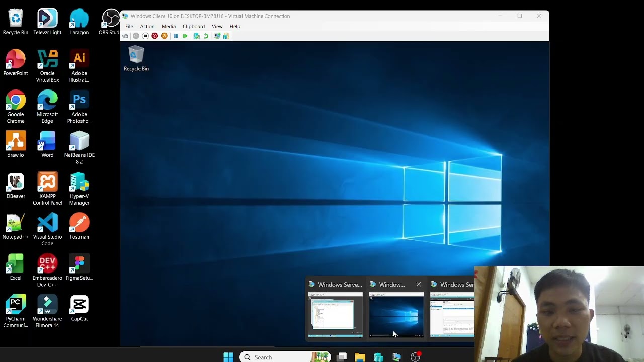The image size is (644, 362).
Task: Select the Notepad++ desktop icon
Action: pos(16,226)
